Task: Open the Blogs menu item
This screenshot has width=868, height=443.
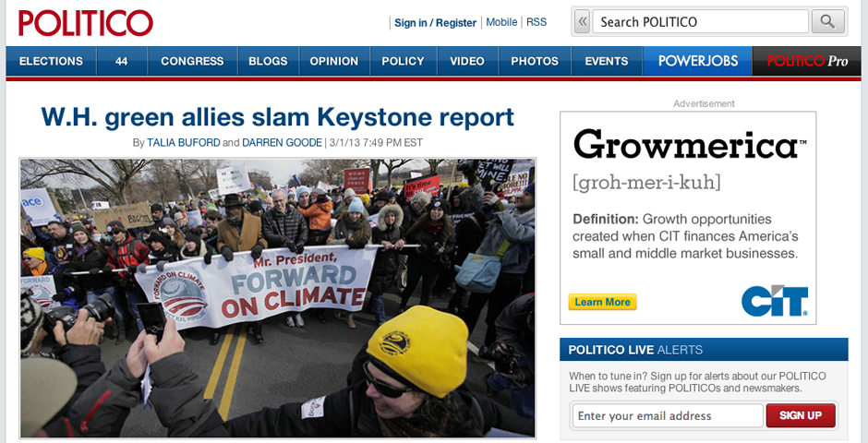Action: click(268, 61)
